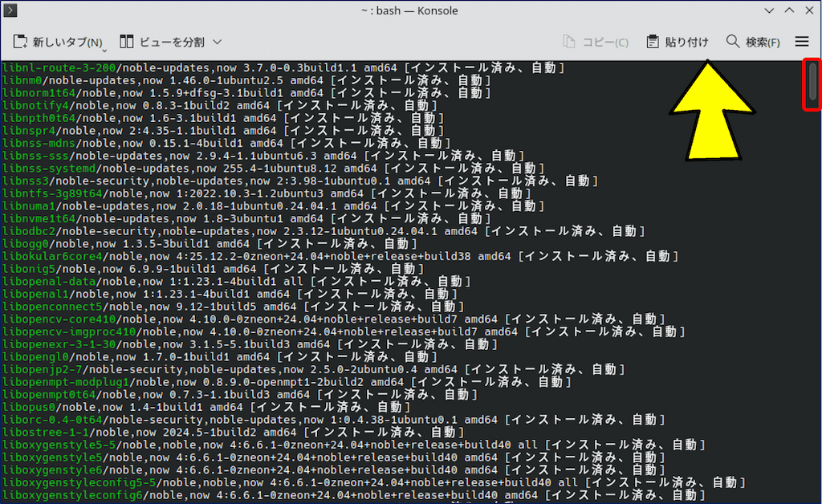
Task: Click the window title '~ : bash — Konsole'
Action: click(410, 10)
